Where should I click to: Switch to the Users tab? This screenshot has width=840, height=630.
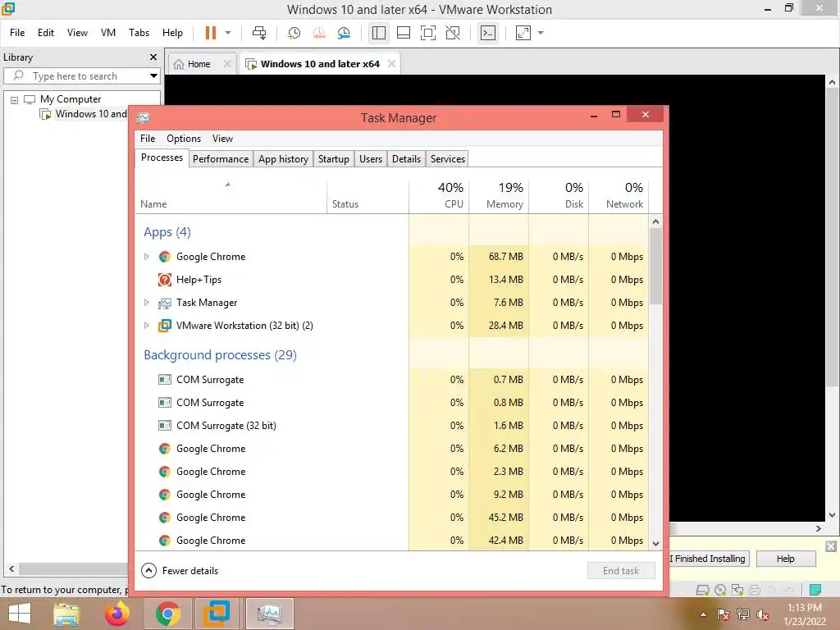371,159
